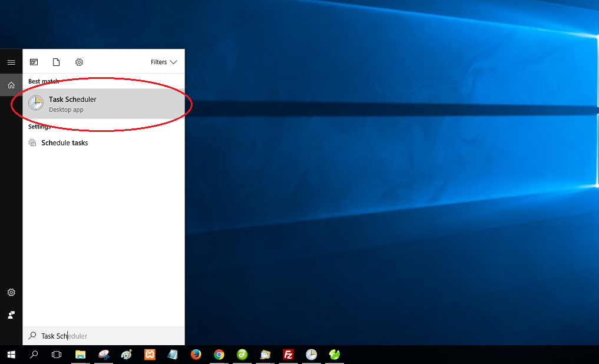Viewport: 599px width, 364px height.
Task: Open the green leaf app icon on taskbar
Action: (335, 355)
